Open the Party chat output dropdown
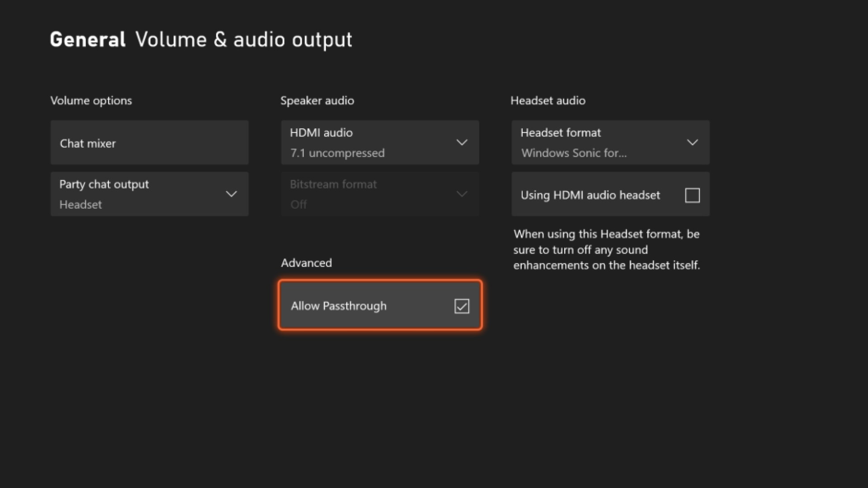Screen dimensions: 868x488 coord(149,194)
